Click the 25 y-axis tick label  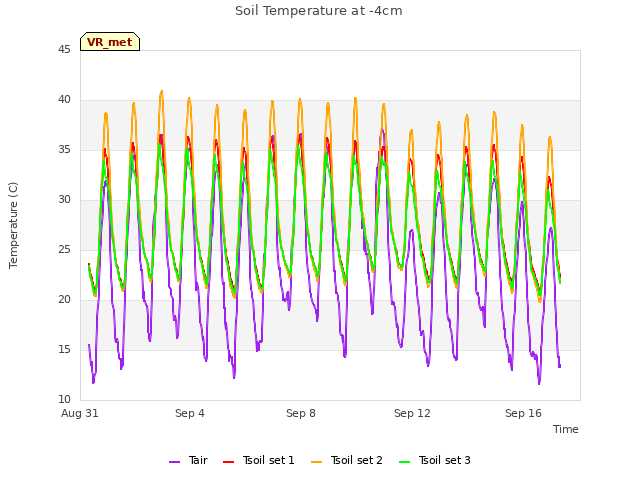pos(64,249)
